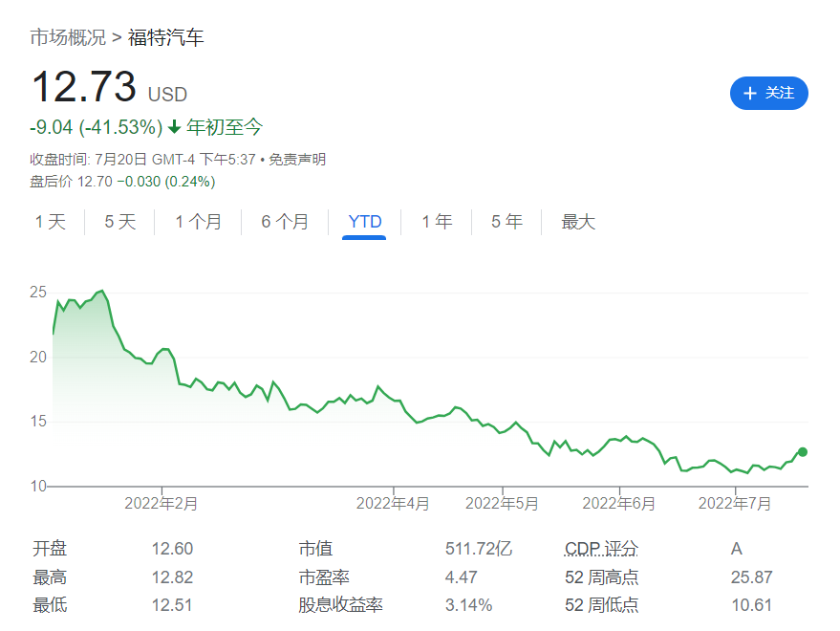Click the 福特汽车 breadcrumb title
The image size is (840, 631).
pyautogui.click(x=166, y=37)
